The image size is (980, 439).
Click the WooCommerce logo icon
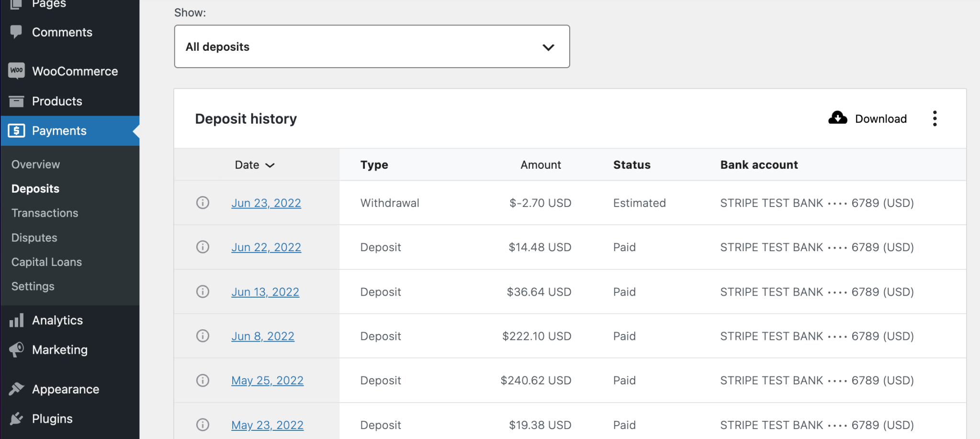pos(16,71)
